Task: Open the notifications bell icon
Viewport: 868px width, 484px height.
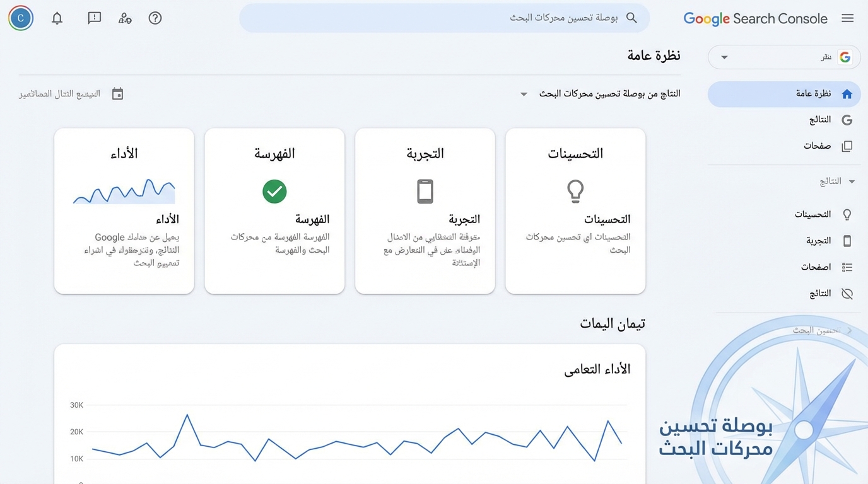Action: [x=57, y=18]
